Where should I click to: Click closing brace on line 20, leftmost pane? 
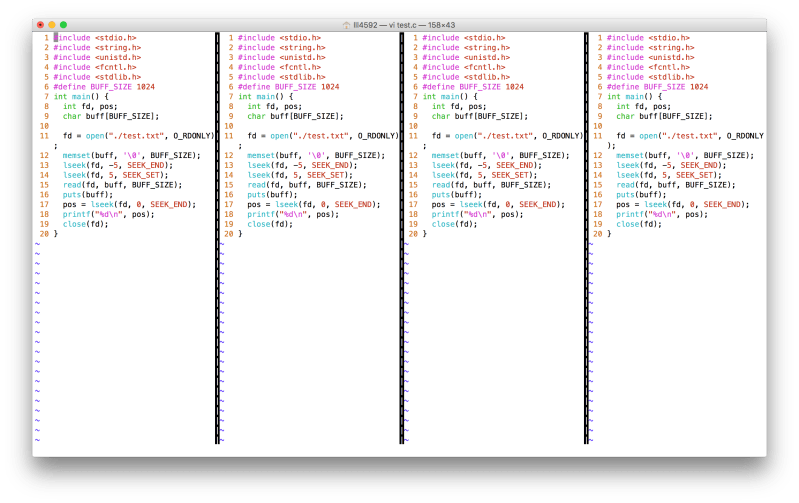pyautogui.click(x=56, y=234)
